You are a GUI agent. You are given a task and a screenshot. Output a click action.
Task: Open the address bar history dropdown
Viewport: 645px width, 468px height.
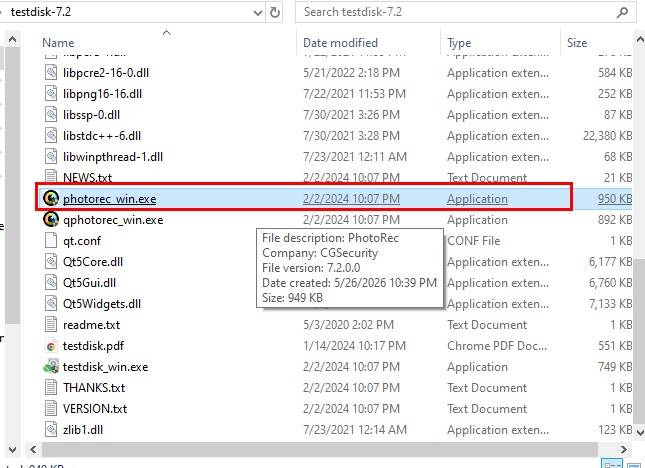point(258,13)
